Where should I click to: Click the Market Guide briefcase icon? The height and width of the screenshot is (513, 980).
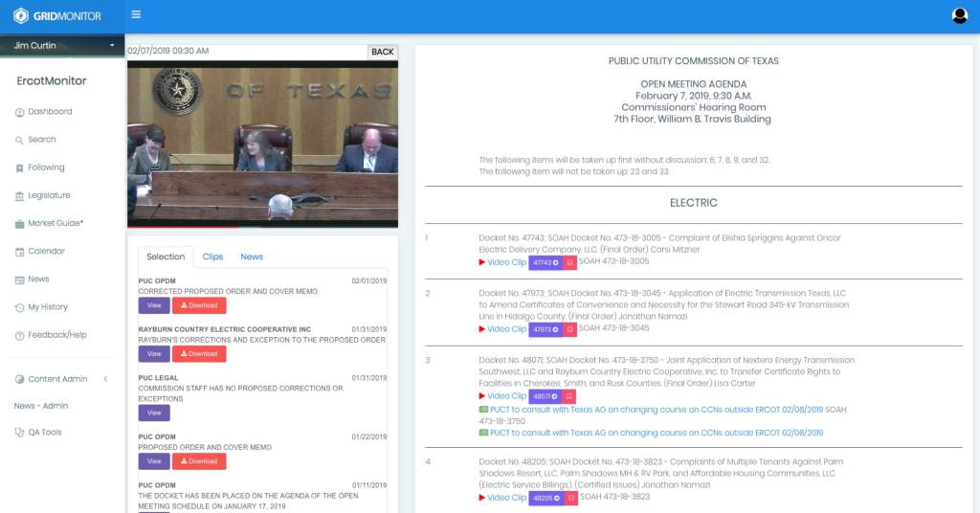point(19,224)
